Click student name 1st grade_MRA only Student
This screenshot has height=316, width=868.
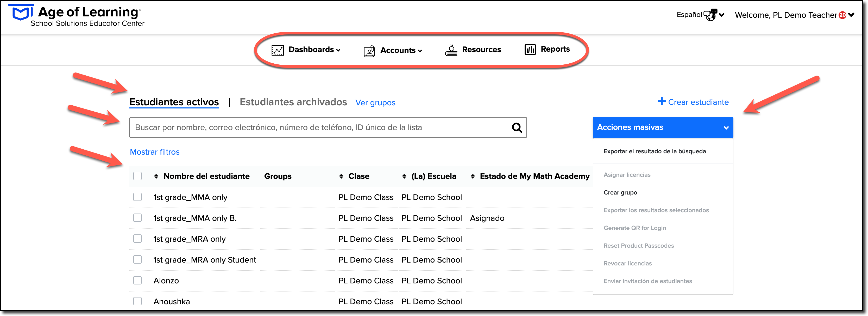point(205,260)
